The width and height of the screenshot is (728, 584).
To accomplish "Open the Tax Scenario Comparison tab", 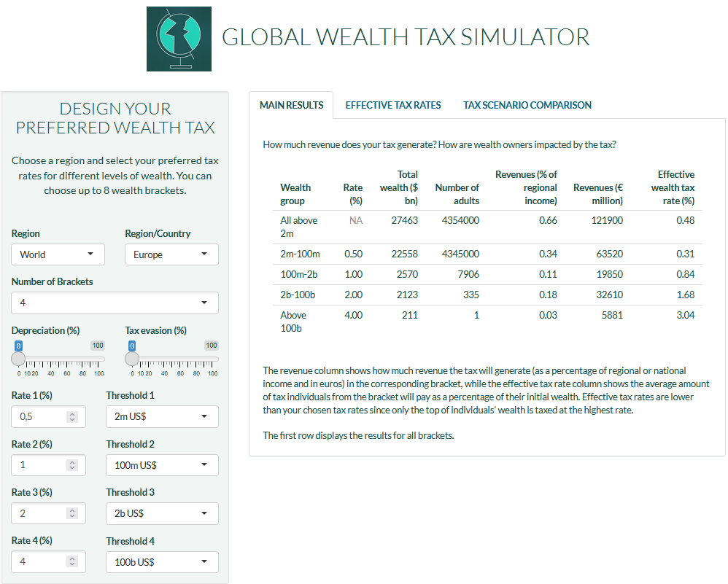I will coord(527,105).
